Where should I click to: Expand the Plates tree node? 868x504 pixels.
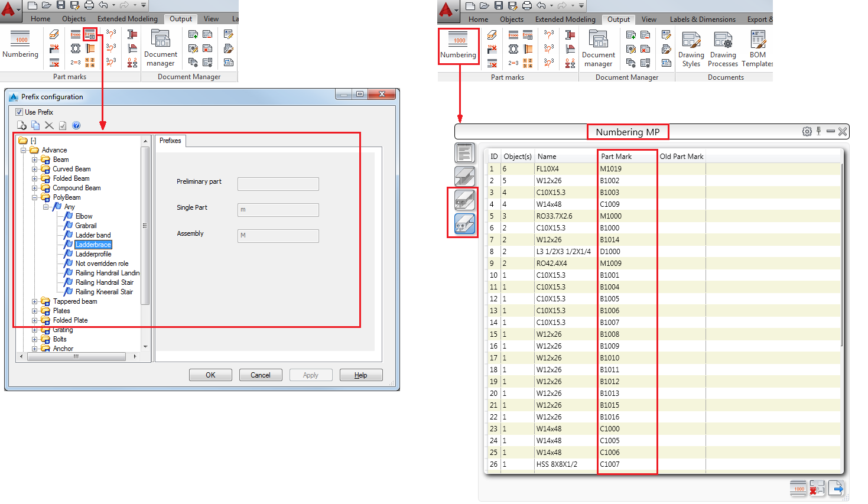34,310
